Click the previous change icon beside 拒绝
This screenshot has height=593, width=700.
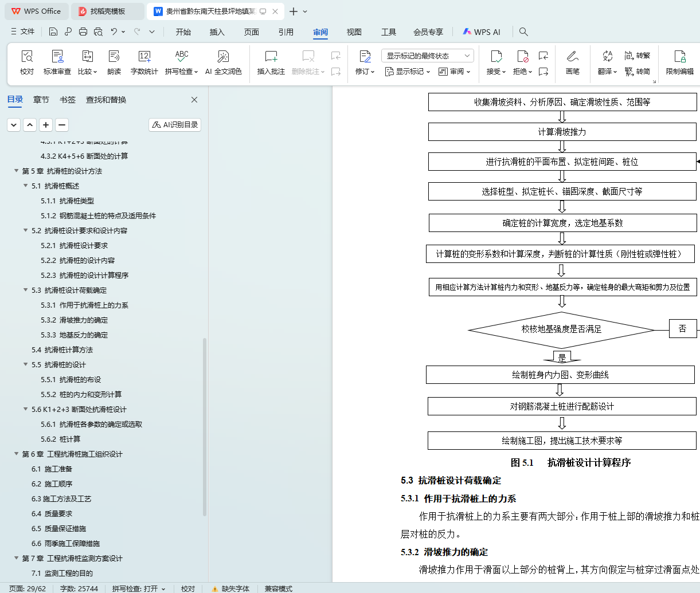(x=543, y=56)
